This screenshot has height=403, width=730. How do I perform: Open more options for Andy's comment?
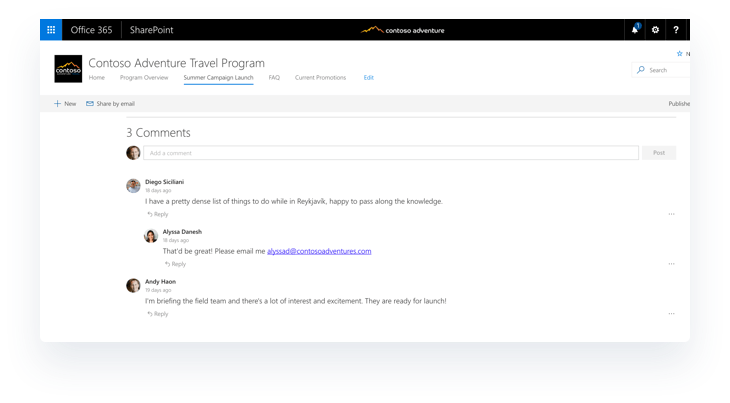(x=671, y=314)
